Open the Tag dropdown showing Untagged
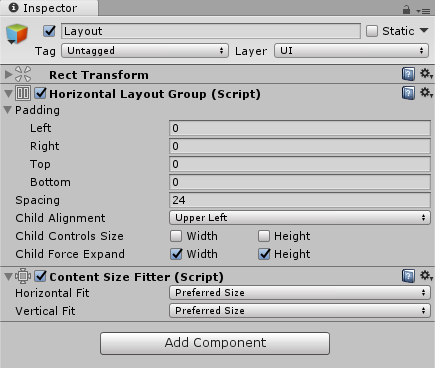Screen dimensions: 435x368 point(145,51)
